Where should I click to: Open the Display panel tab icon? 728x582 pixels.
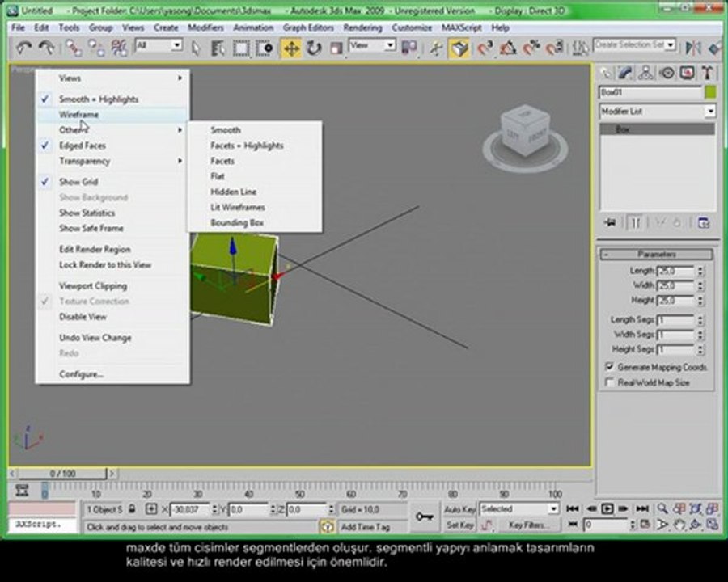687,73
